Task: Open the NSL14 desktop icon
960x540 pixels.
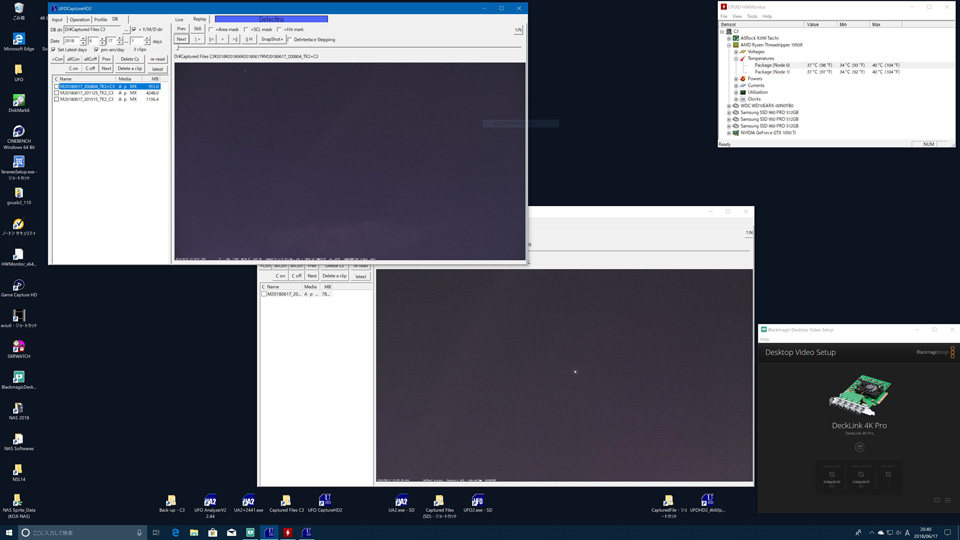Action: tap(19, 471)
